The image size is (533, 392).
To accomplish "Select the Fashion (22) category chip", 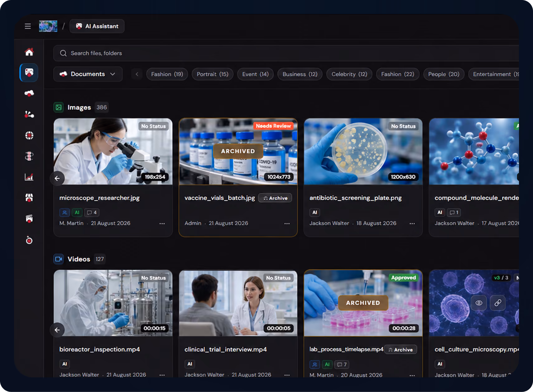I will tap(398, 74).
